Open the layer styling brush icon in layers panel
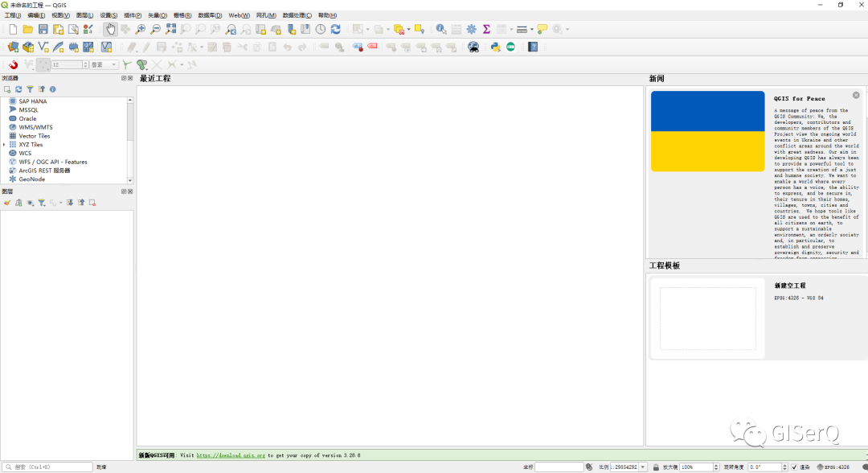This screenshot has width=868, height=473. pyautogui.click(x=6, y=203)
